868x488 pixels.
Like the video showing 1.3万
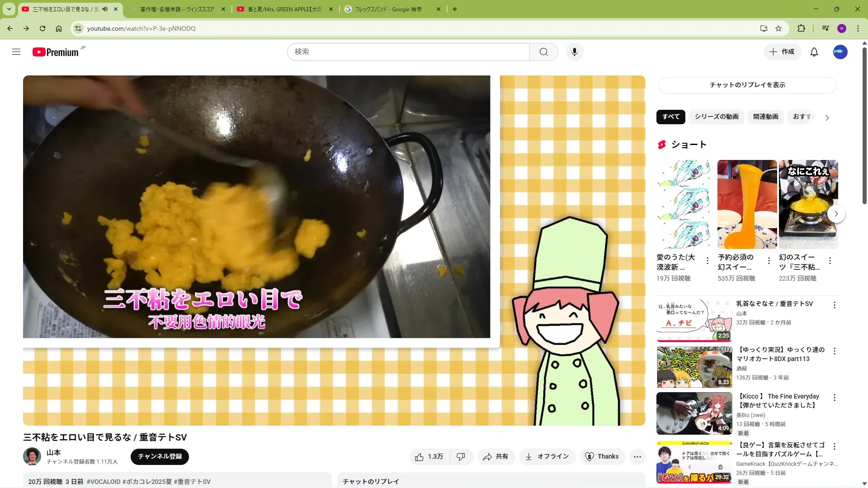tap(429, 457)
